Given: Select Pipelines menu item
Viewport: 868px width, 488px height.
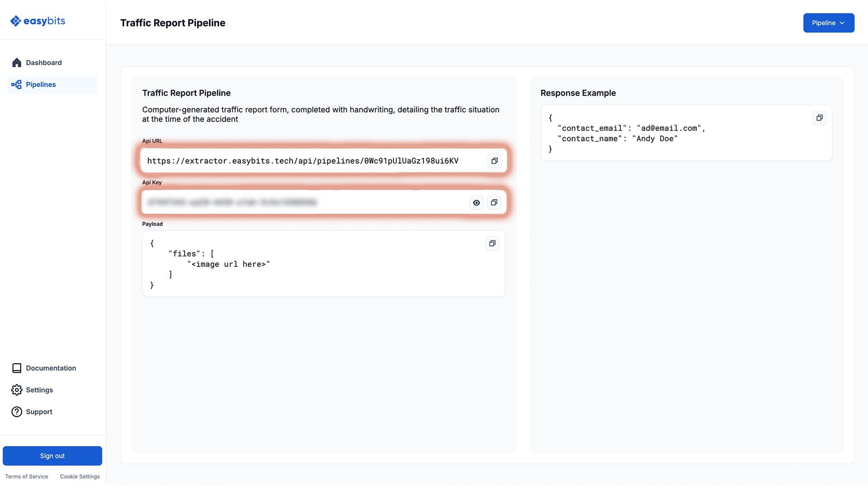Looking at the screenshot, I should click(41, 84).
